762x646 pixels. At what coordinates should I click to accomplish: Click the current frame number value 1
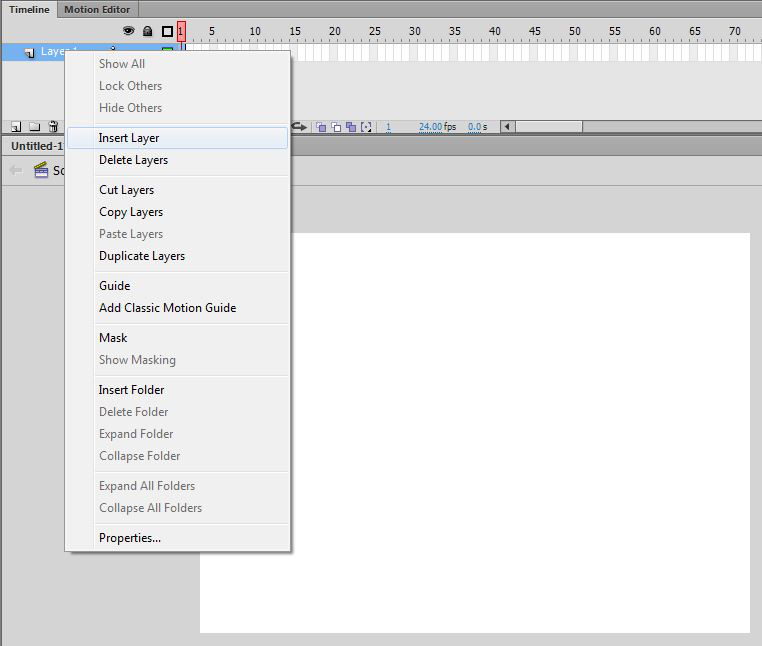pyautogui.click(x=388, y=127)
